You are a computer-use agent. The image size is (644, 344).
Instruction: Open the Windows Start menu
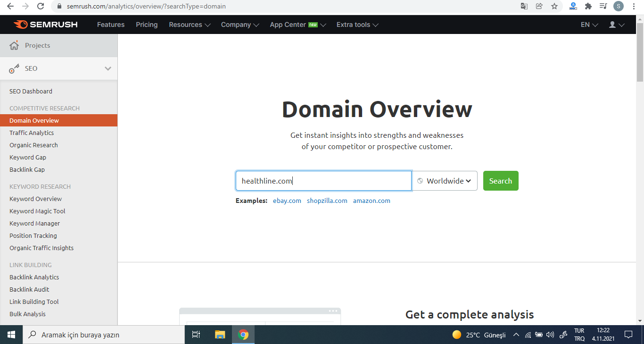(x=11, y=335)
